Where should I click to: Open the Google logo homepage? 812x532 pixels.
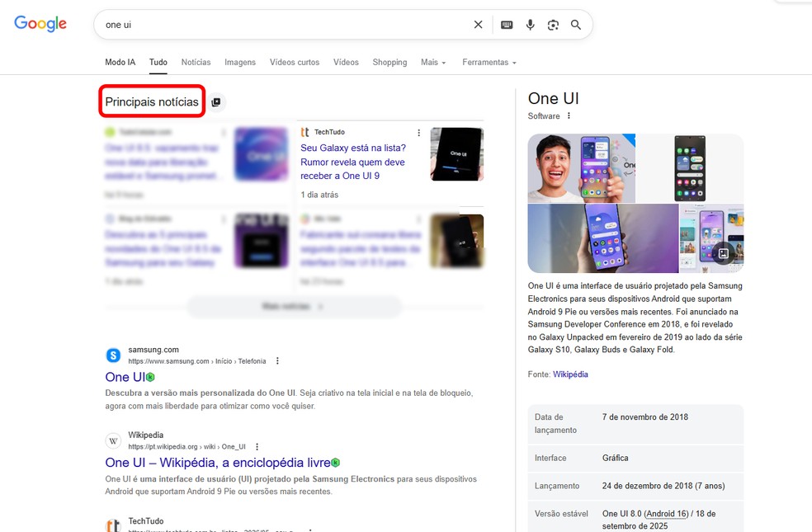(40, 23)
